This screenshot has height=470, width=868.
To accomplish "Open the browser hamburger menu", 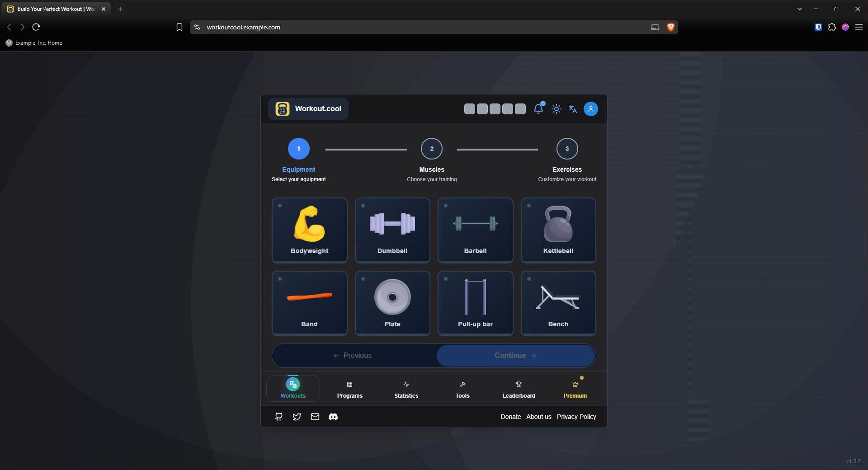I will [x=859, y=27].
